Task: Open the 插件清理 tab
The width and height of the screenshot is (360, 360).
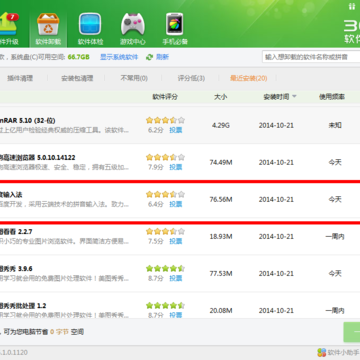Action: (20, 78)
